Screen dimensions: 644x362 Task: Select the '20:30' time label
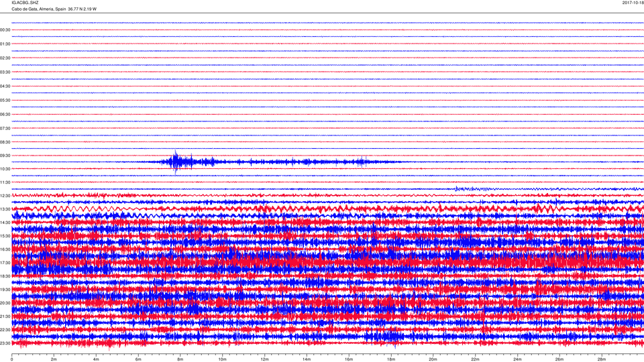point(5,303)
